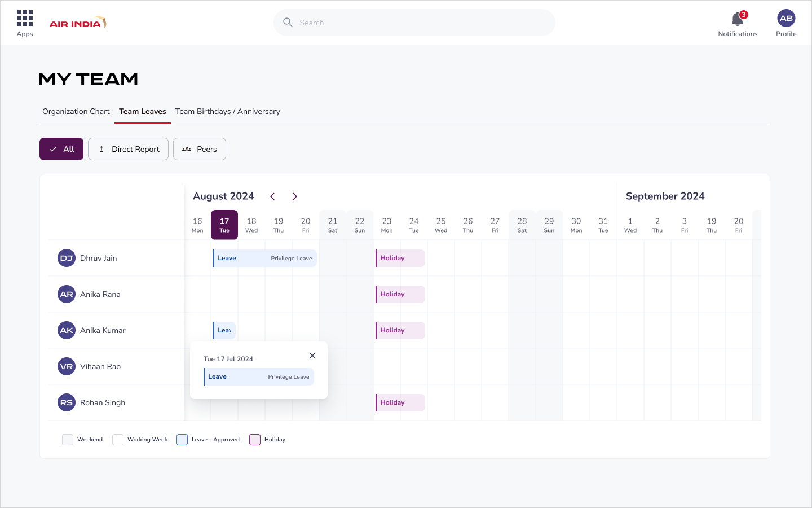Open Team Birthdays / Anniversary tab
Viewport: 812px width, 508px height.
pyautogui.click(x=228, y=111)
